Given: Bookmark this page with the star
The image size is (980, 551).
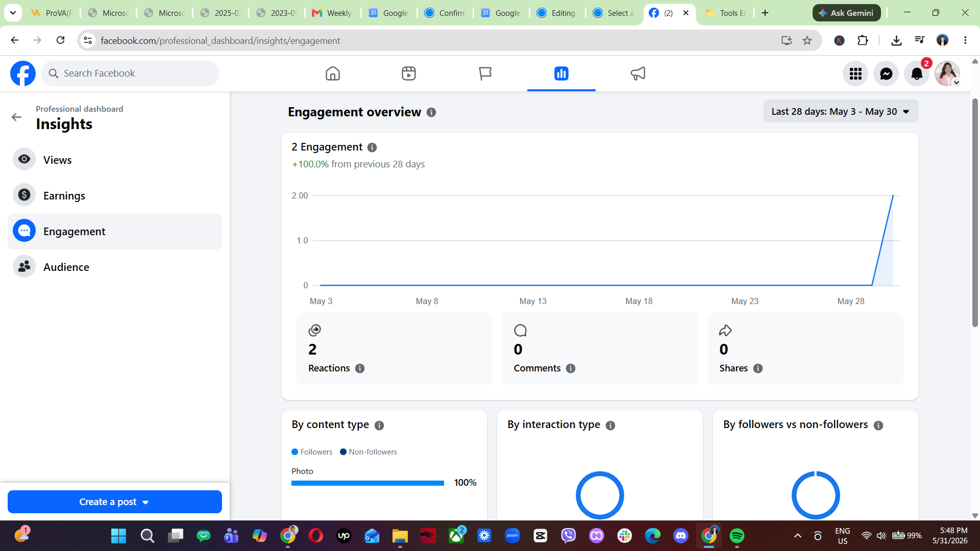Looking at the screenshot, I should click(x=807, y=40).
